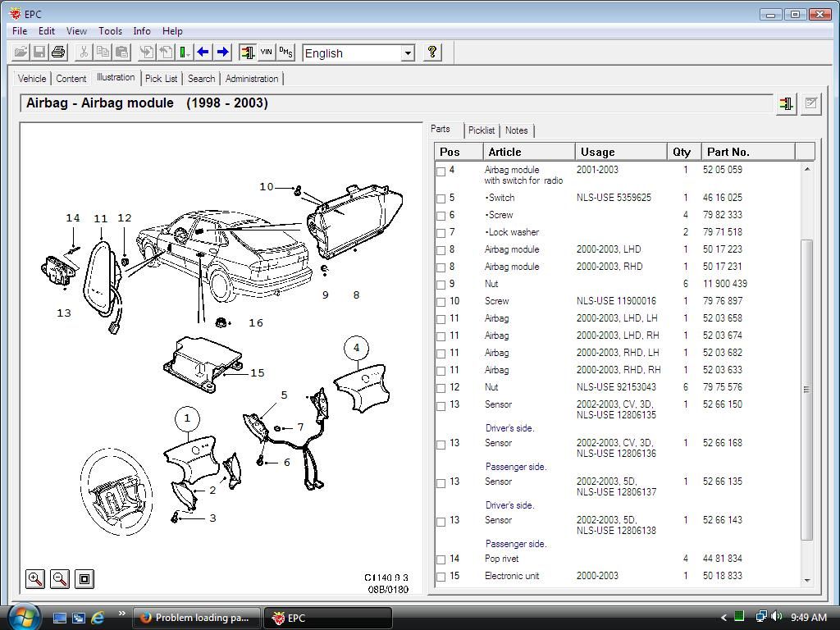Viewport: 840px width, 630px height.
Task: Select the Print icon in the toolbar
Action: pyautogui.click(x=57, y=52)
